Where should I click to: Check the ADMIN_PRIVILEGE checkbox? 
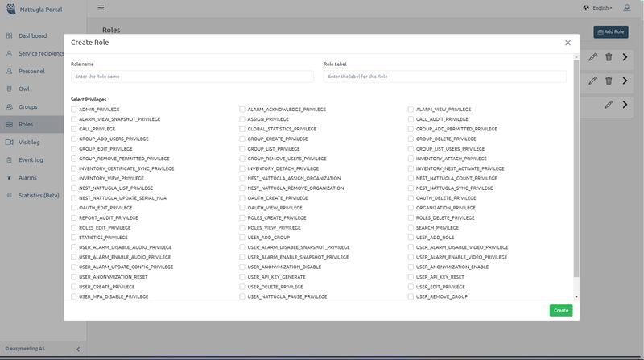pos(74,109)
